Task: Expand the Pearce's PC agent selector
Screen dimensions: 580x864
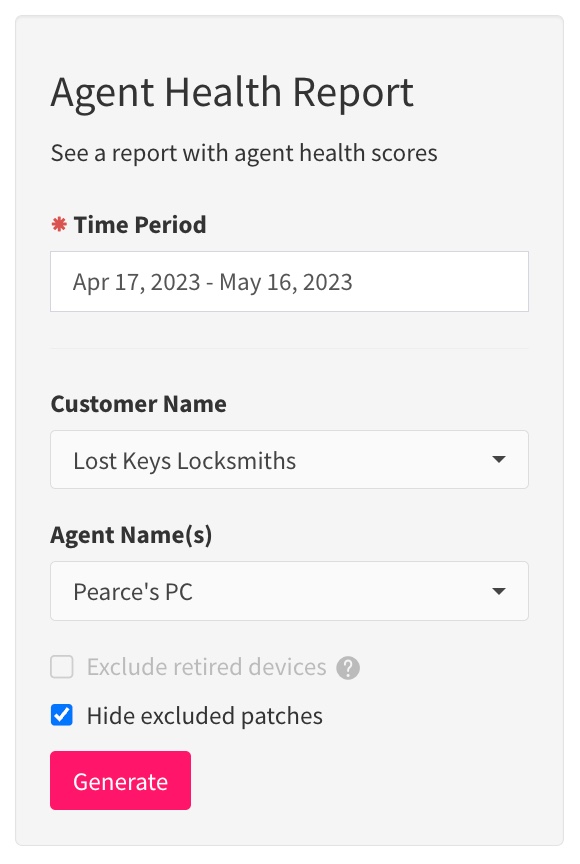Action: coord(289,591)
